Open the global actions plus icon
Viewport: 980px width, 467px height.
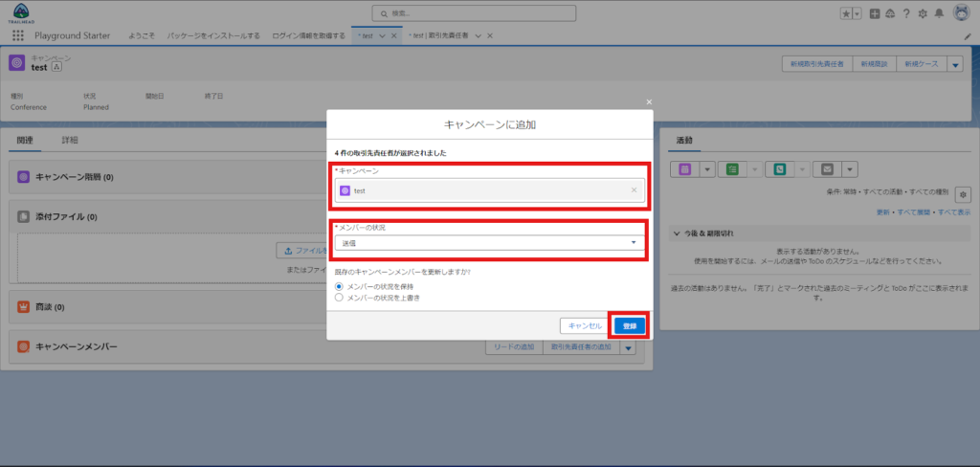[875, 13]
